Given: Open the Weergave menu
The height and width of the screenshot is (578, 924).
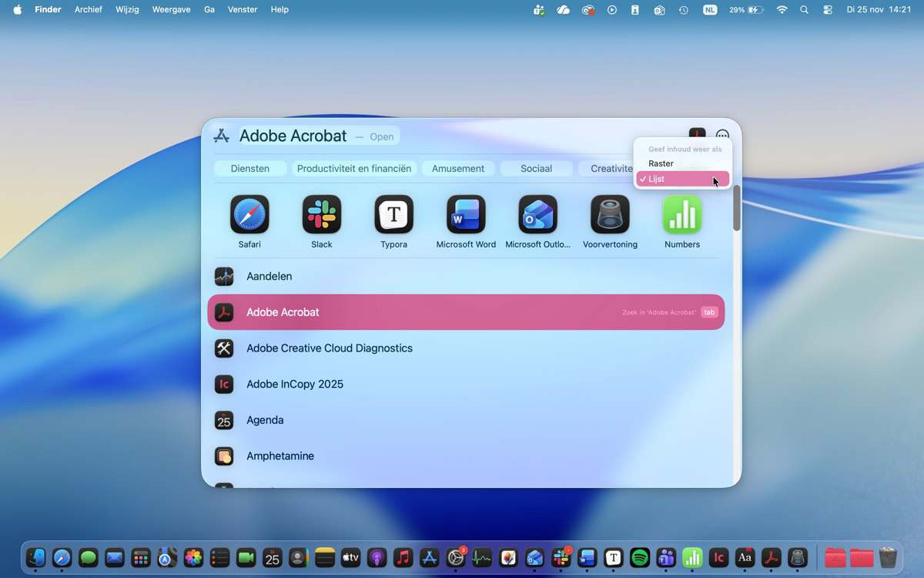Looking at the screenshot, I should [171, 9].
